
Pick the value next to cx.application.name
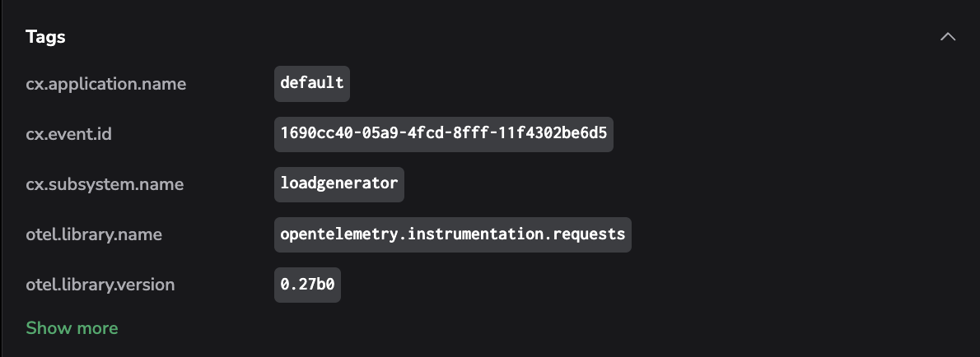312,84
